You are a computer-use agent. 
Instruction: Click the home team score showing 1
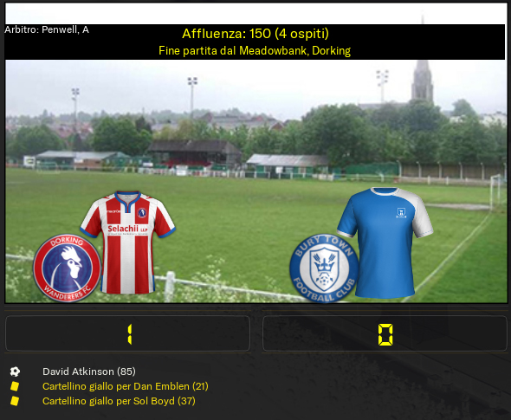point(128,333)
